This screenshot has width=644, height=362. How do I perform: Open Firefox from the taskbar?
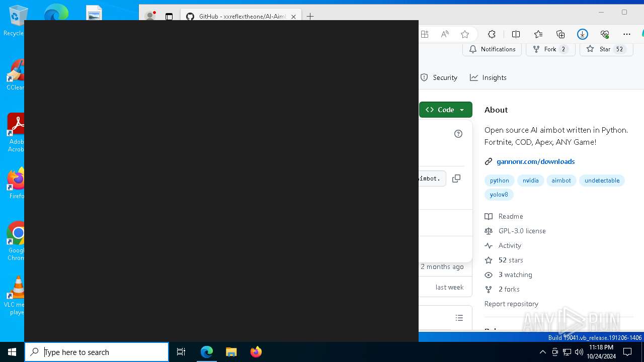(256, 352)
